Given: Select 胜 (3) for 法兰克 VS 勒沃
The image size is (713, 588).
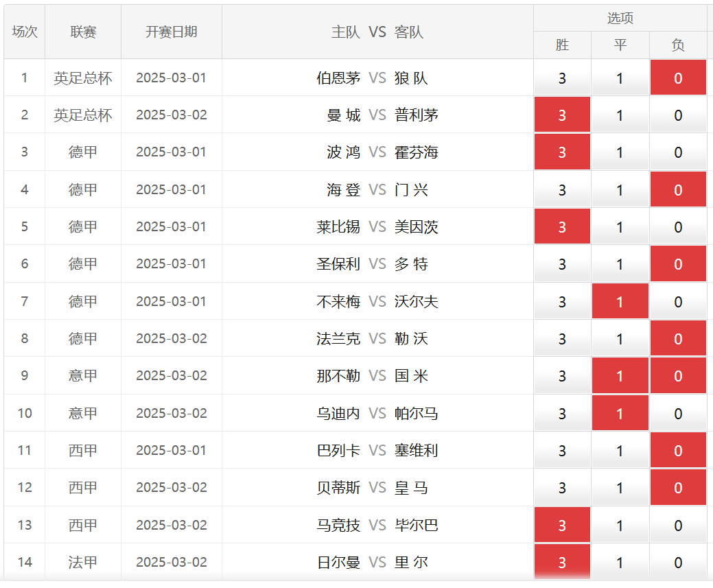Looking at the screenshot, I should (562, 338).
